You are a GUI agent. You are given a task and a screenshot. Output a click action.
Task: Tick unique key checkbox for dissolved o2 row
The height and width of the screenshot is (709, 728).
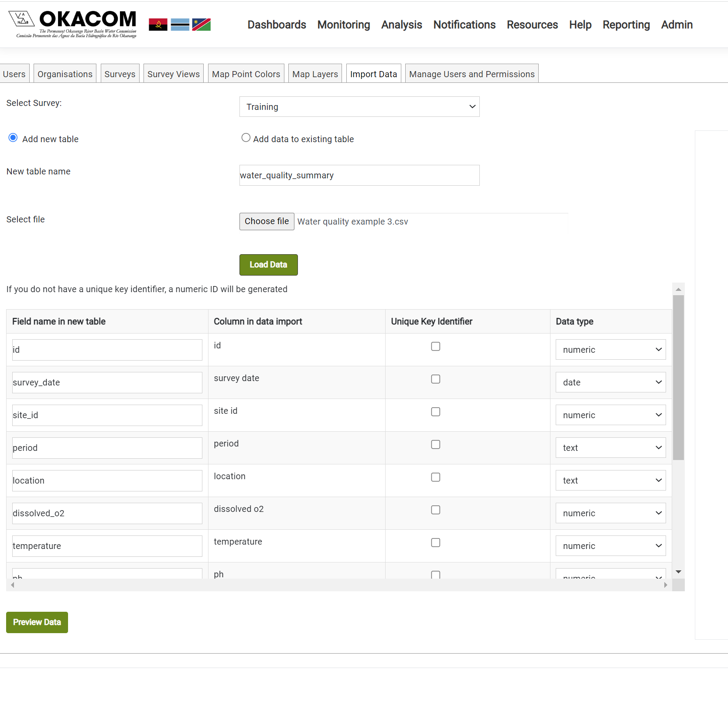click(x=435, y=510)
